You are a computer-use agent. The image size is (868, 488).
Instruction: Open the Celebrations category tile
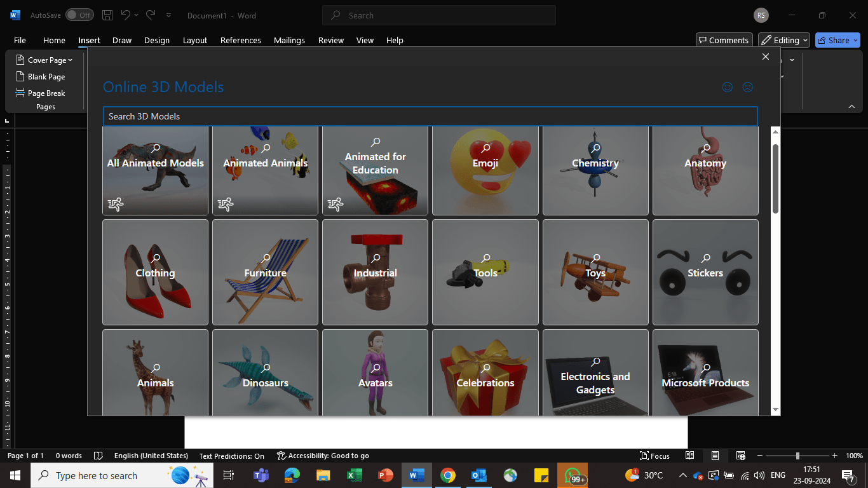tap(485, 372)
